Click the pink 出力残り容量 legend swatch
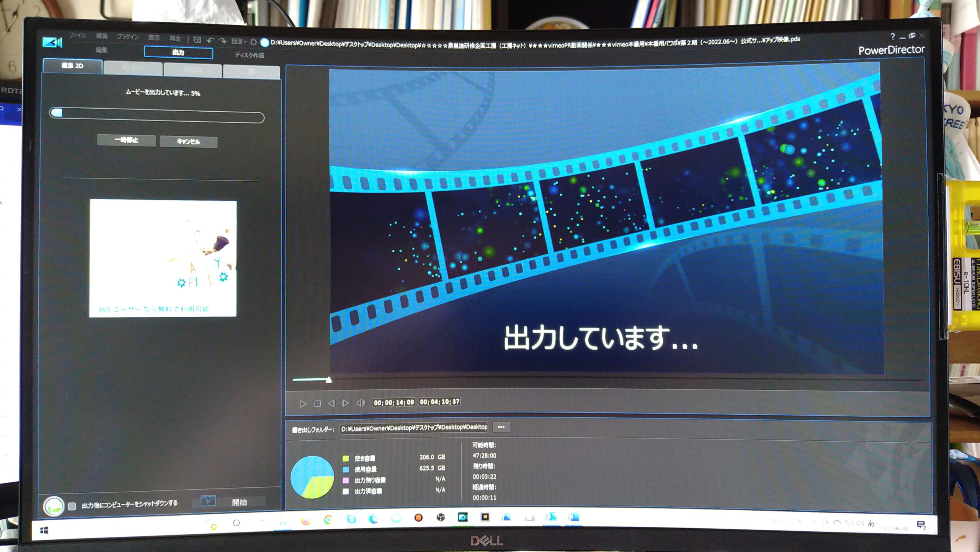The image size is (980, 552). coord(346,480)
